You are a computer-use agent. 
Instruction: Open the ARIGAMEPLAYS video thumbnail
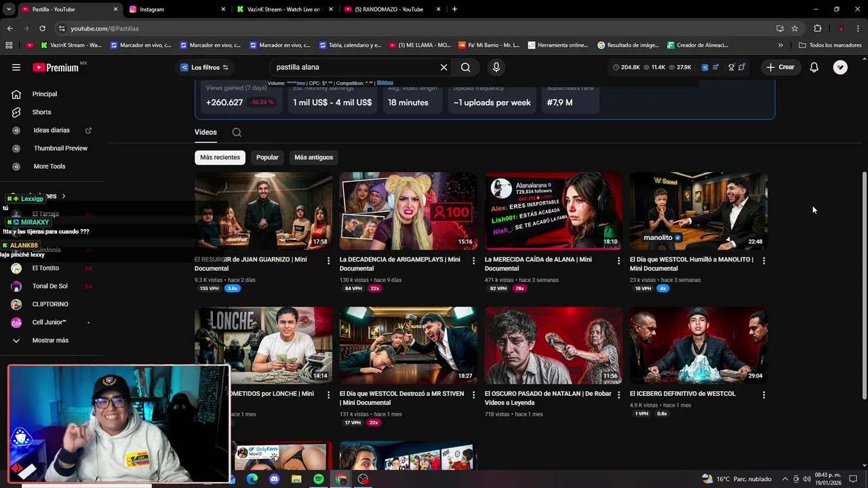pyautogui.click(x=408, y=211)
